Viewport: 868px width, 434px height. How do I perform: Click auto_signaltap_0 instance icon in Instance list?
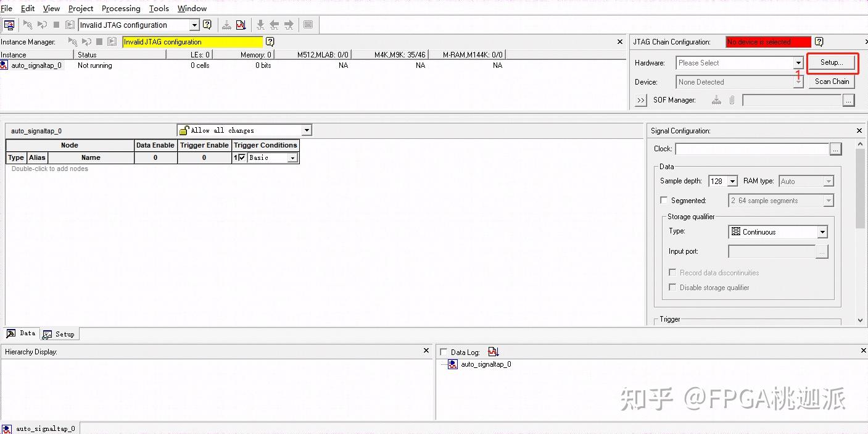4,65
